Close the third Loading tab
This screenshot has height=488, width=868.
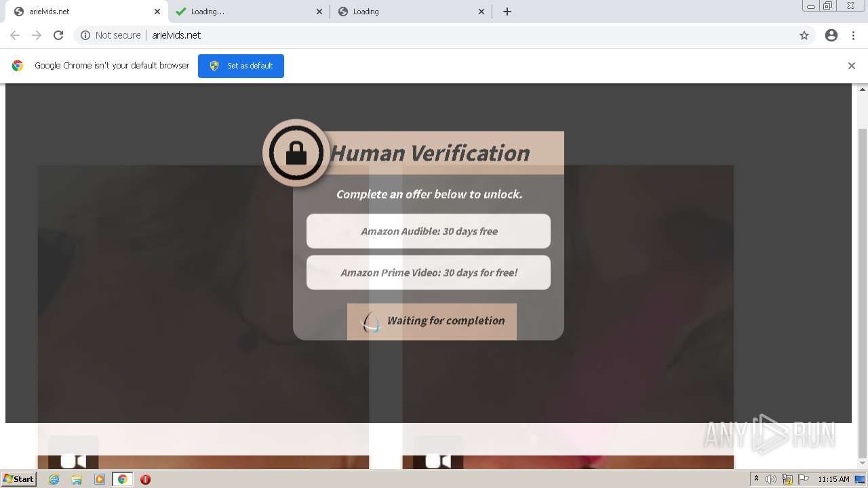(481, 12)
